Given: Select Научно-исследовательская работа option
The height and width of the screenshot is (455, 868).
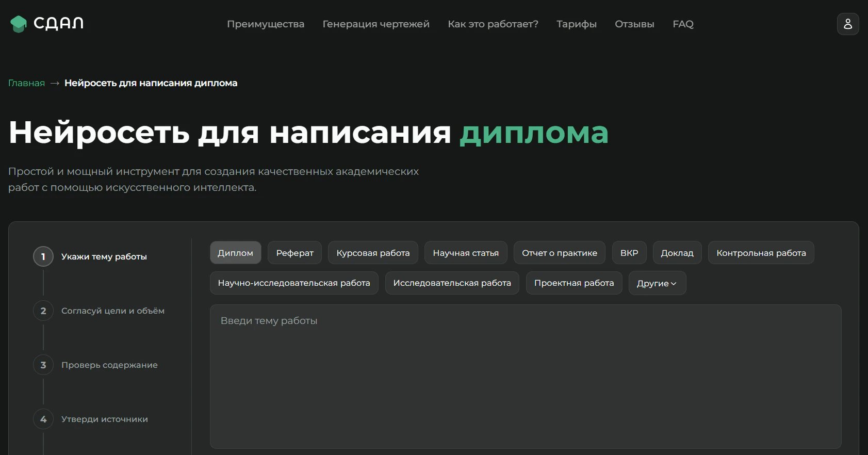Looking at the screenshot, I should (x=294, y=283).
